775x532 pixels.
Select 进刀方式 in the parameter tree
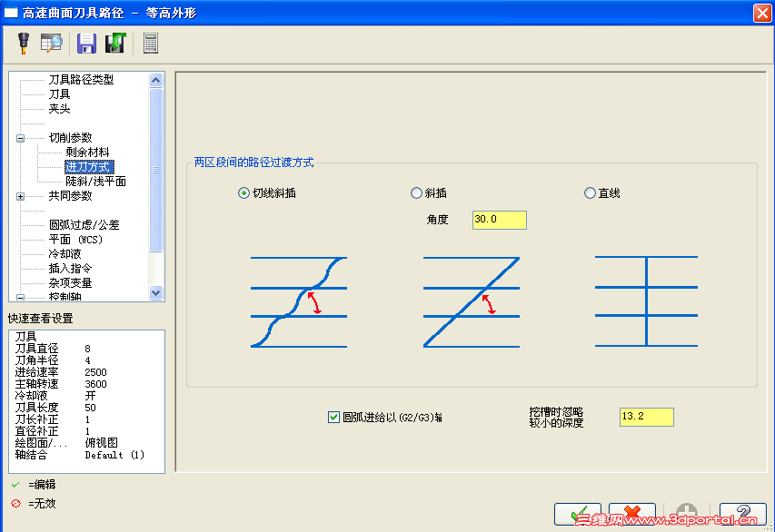click(x=87, y=166)
